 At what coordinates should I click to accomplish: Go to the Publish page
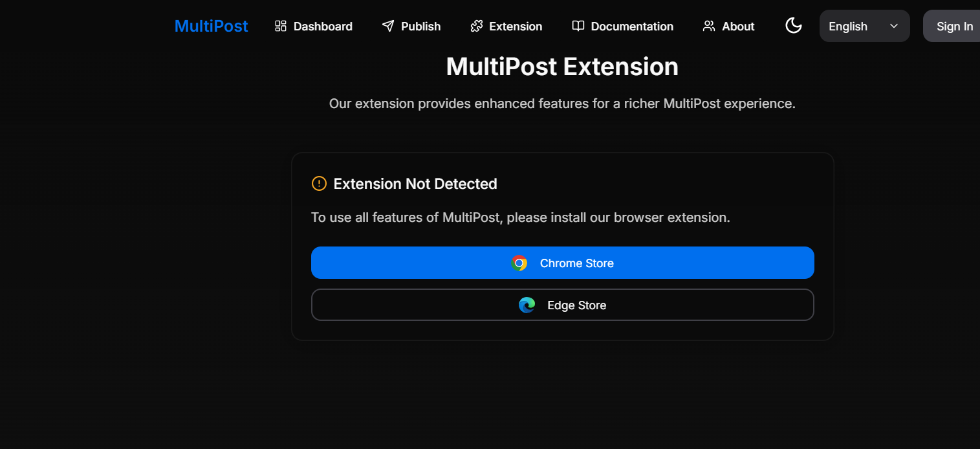click(411, 26)
